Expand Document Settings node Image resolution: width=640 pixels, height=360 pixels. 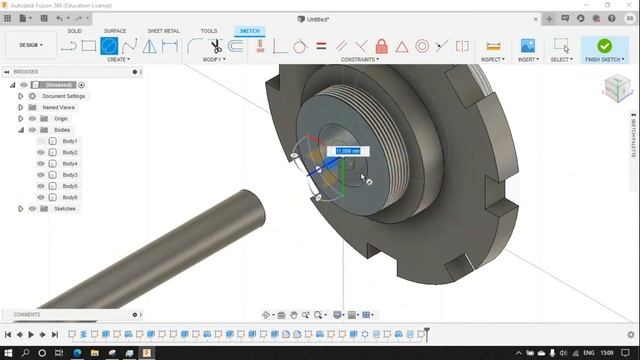point(20,96)
